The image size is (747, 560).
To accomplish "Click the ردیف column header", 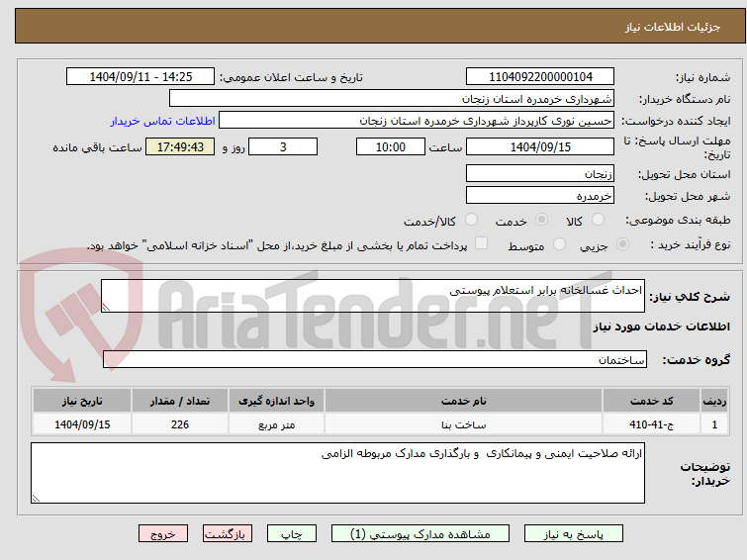I will point(714,401).
